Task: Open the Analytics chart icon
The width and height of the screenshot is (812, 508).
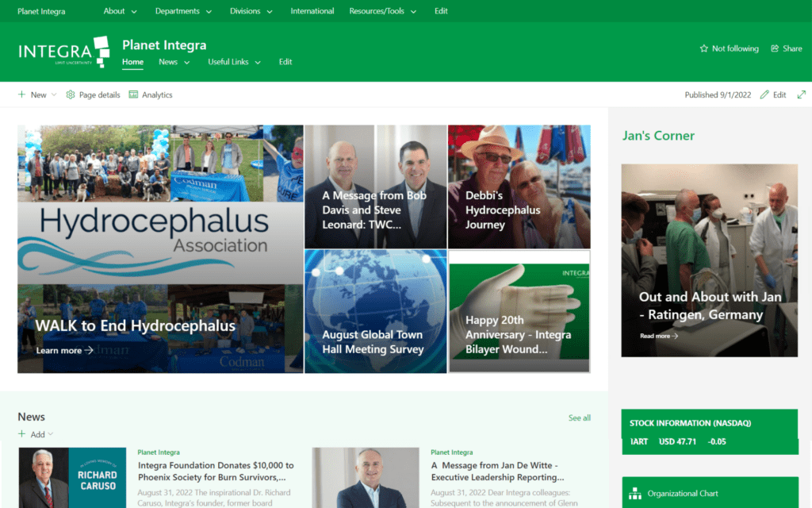Action: tap(133, 94)
